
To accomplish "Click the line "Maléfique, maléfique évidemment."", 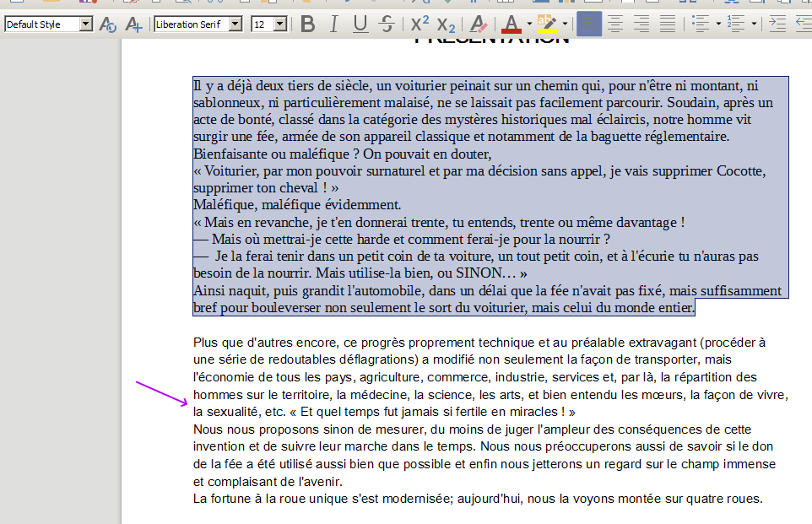I will coord(297,205).
